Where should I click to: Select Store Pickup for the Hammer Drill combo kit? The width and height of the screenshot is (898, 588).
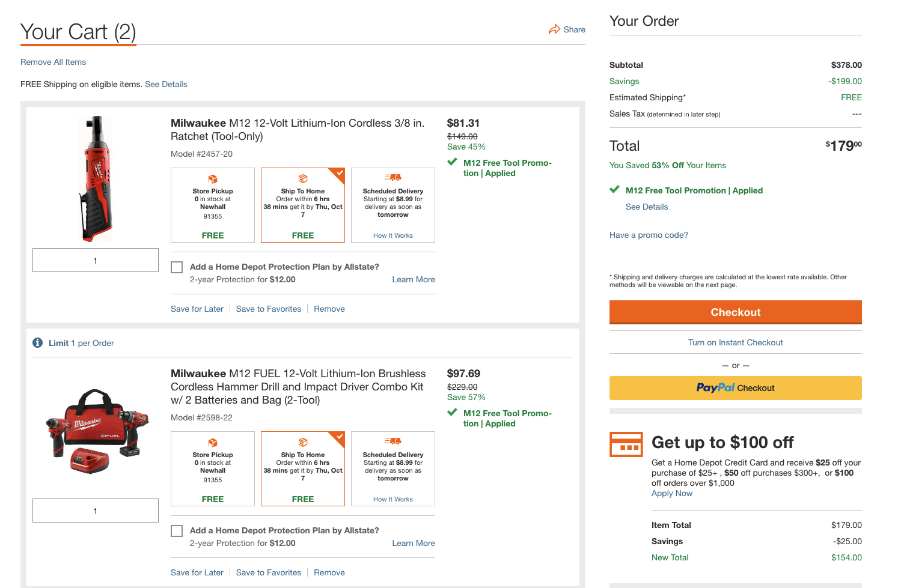click(x=213, y=469)
